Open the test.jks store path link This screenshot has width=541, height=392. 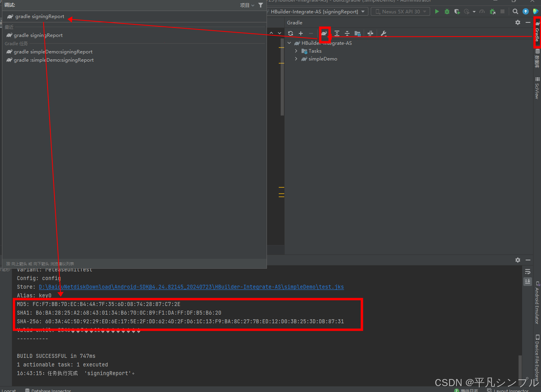tap(191, 287)
